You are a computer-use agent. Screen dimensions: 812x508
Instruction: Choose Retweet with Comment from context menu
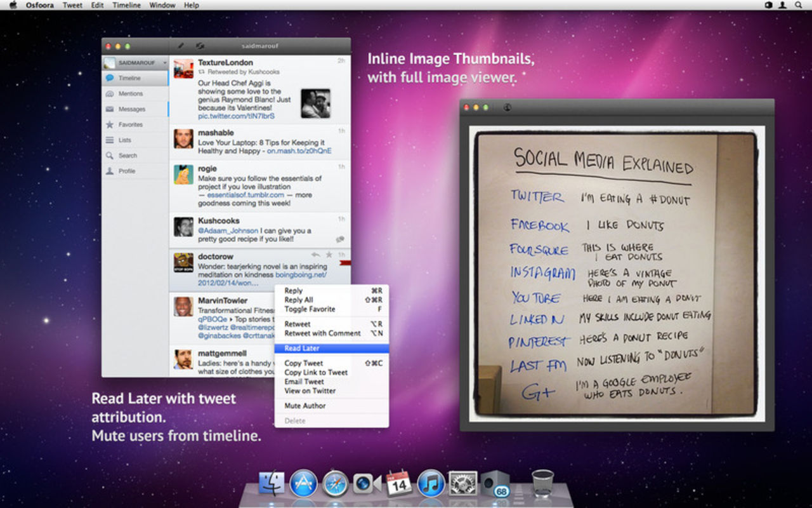[322, 333]
